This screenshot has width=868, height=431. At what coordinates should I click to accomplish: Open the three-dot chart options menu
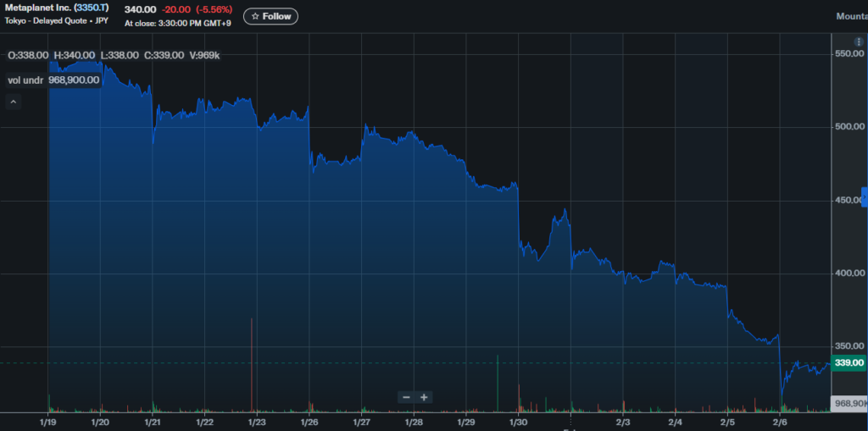pos(860,41)
